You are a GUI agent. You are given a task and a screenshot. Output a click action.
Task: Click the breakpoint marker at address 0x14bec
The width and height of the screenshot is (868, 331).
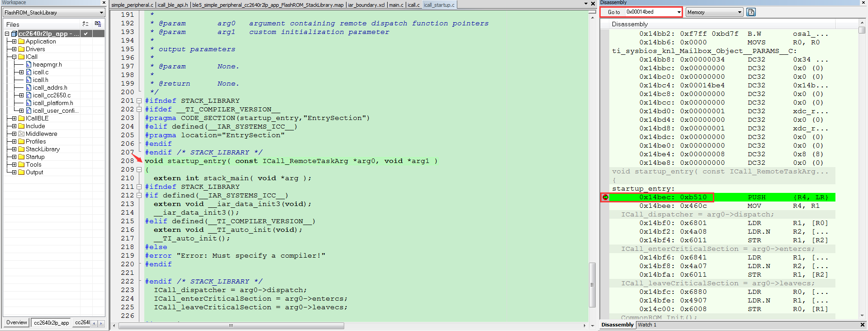pyautogui.click(x=605, y=197)
